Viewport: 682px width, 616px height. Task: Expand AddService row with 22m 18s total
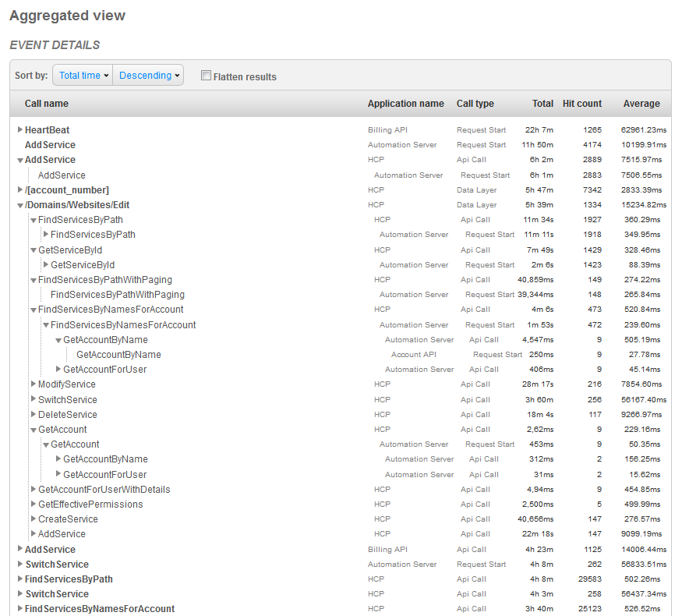[33, 533]
